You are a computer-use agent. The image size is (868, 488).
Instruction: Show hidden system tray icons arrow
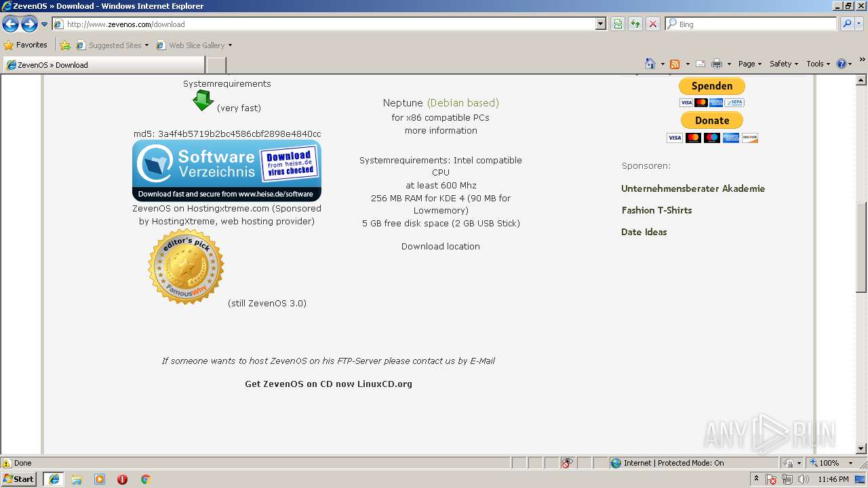757,479
